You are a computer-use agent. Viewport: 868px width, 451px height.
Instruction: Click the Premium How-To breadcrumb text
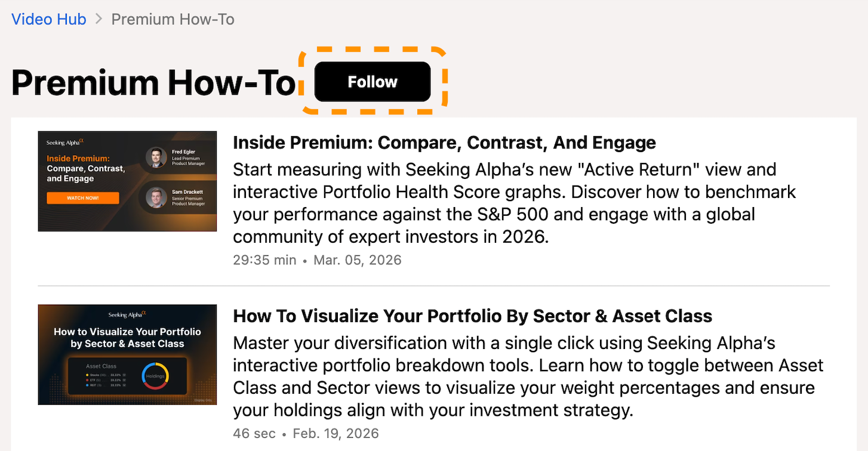[173, 19]
